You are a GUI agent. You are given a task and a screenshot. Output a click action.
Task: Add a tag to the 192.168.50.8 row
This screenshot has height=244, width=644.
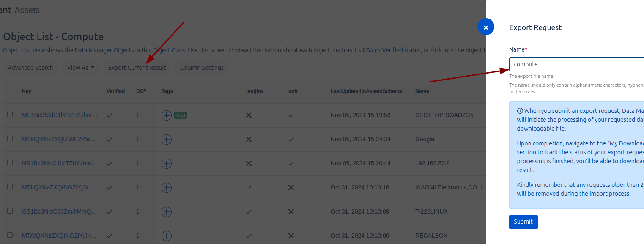tap(167, 164)
